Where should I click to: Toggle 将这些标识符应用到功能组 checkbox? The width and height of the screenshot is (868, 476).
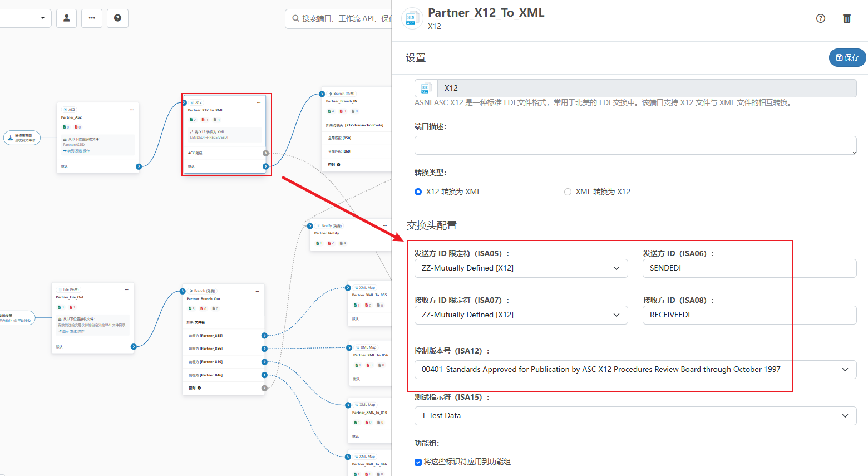[x=418, y=462]
